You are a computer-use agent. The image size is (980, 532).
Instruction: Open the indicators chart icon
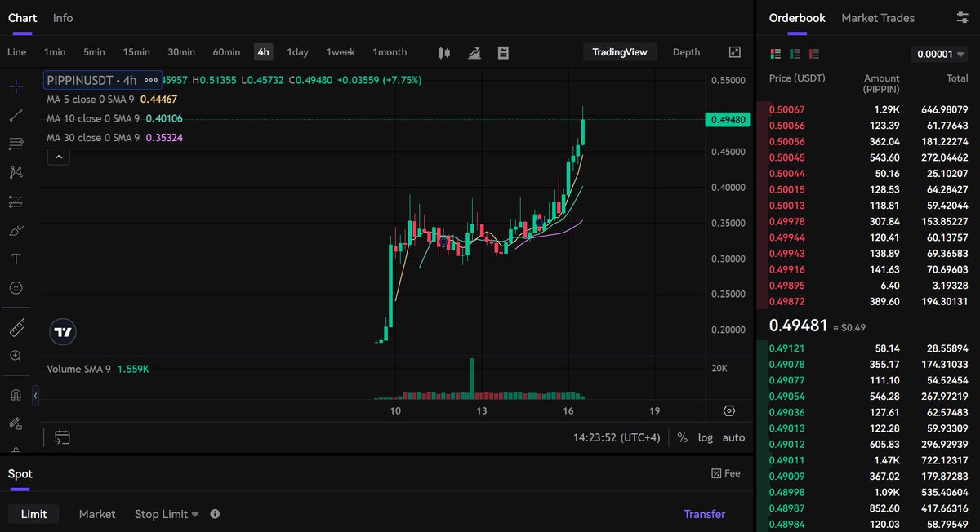click(474, 52)
